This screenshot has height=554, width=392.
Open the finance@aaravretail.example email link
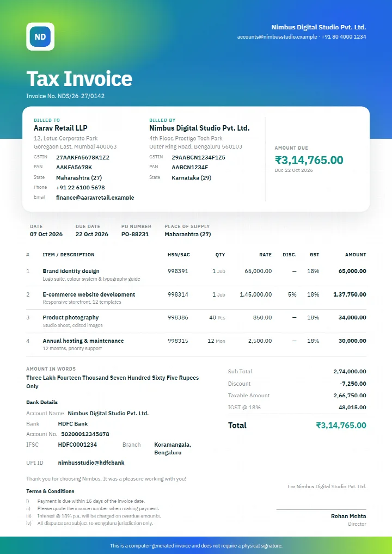pyautogui.click(x=95, y=198)
